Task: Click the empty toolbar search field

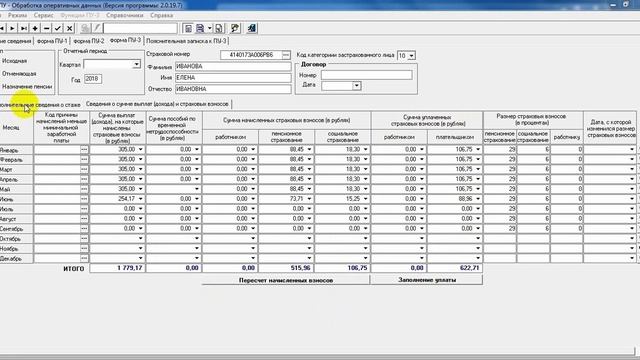Action: 140,28
